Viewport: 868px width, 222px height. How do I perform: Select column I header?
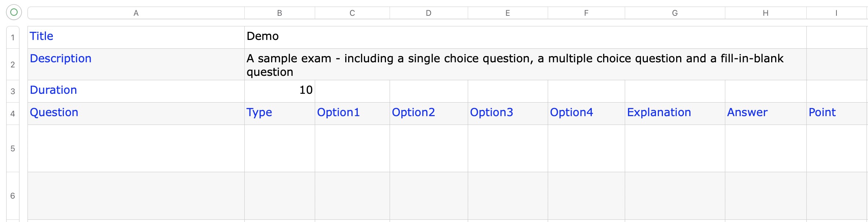point(836,13)
